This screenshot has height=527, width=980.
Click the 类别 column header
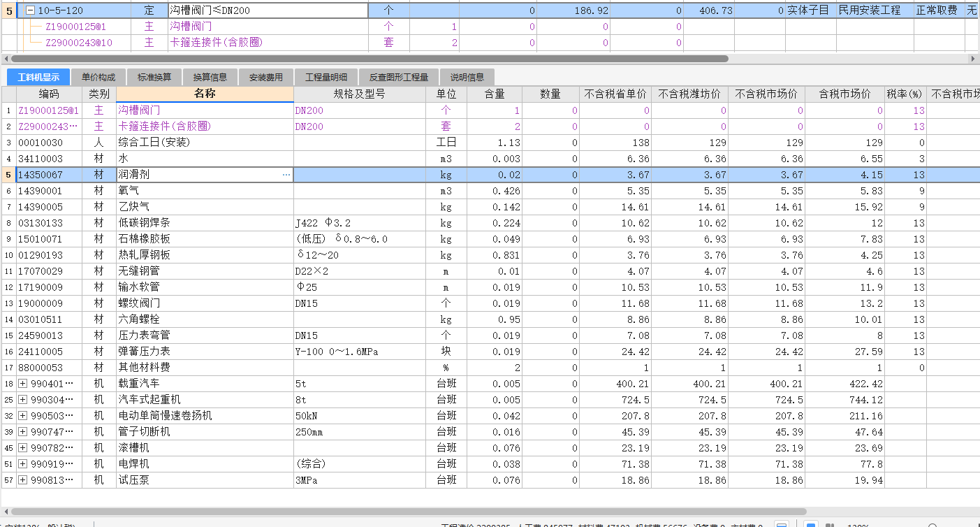tap(99, 94)
